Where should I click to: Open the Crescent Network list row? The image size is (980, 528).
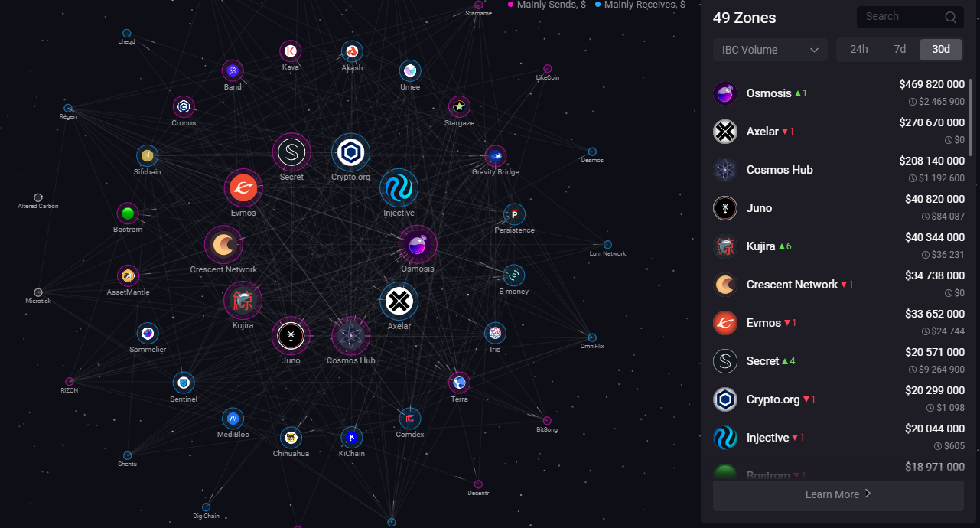pyautogui.click(x=838, y=285)
